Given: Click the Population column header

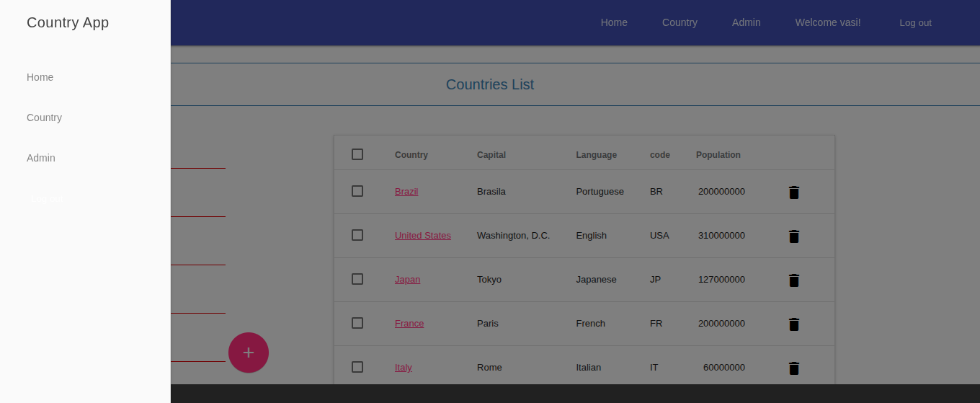Looking at the screenshot, I should (x=718, y=155).
